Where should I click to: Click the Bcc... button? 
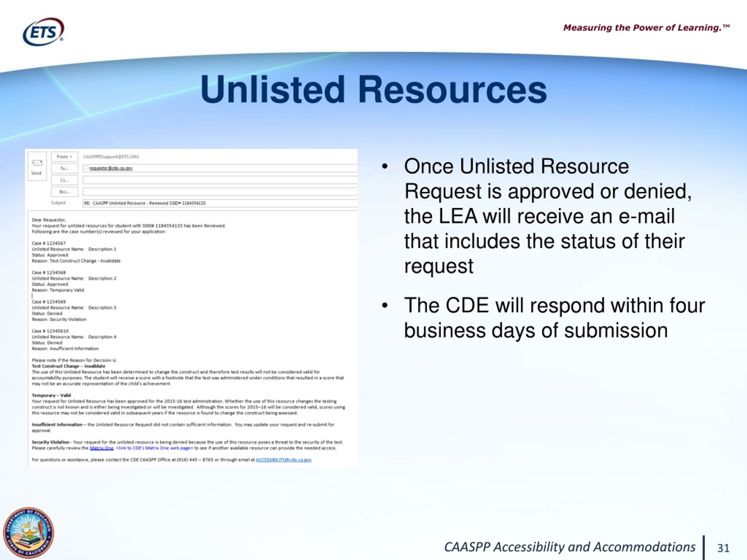(64, 192)
